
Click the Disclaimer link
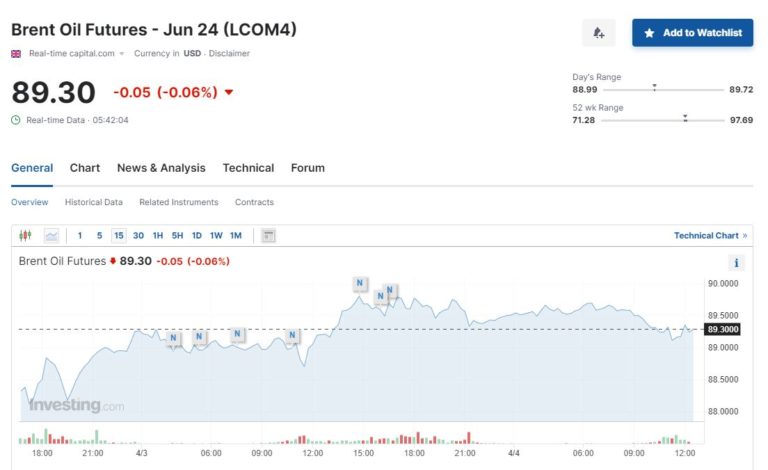[229, 54]
